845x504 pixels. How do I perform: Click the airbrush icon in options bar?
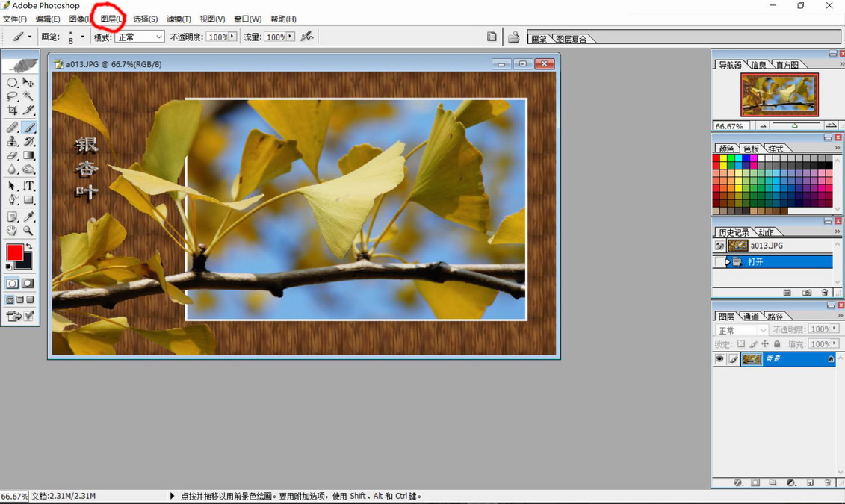[x=306, y=36]
